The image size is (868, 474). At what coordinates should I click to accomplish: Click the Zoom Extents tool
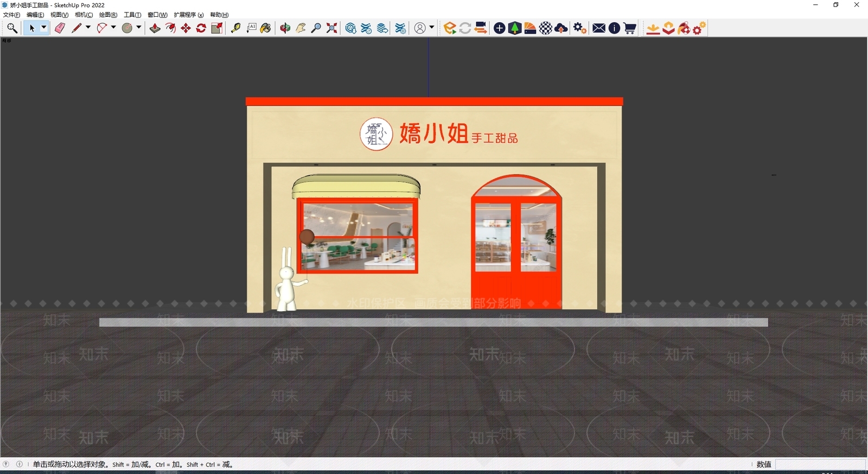[331, 28]
